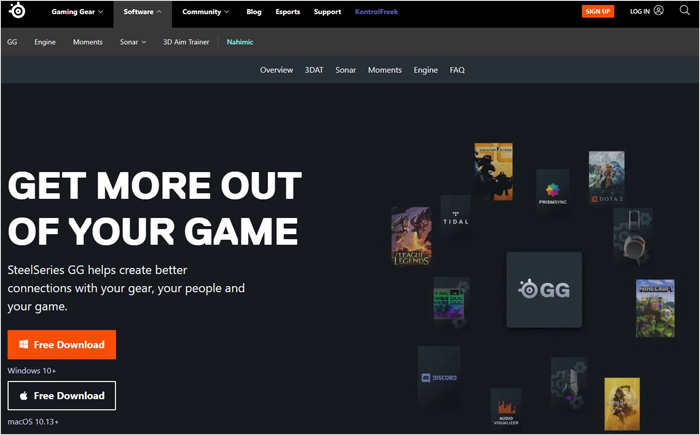Image resolution: width=700 pixels, height=435 pixels.
Task: Go to the Esports page
Action: pos(288,12)
